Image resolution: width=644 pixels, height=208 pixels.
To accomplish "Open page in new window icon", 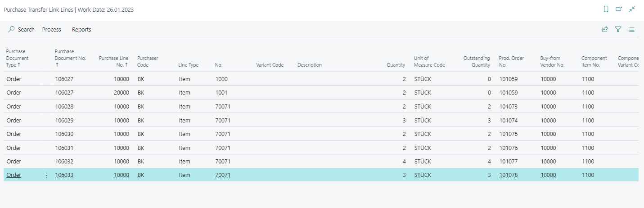I will 619,9.
